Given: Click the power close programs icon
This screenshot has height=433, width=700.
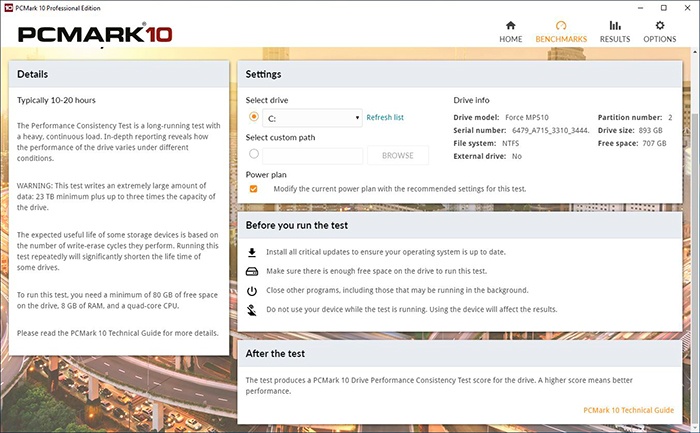Looking at the screenshot, I should (x=252, y=291).
